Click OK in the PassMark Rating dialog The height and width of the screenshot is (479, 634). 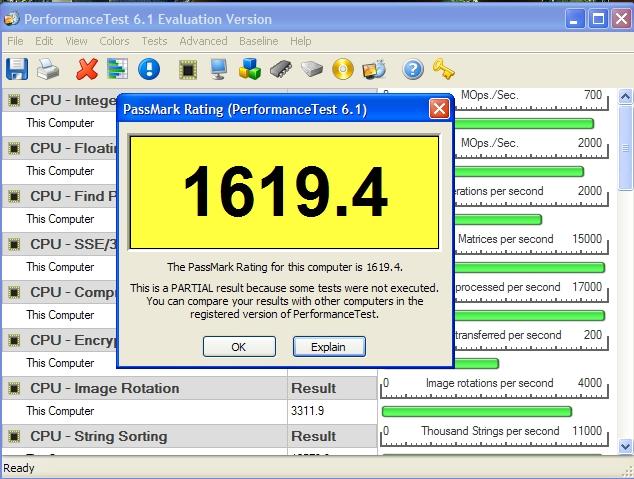click(x=239, y=347)
